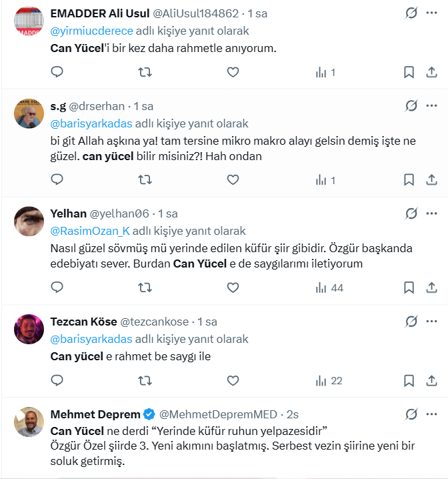Image resolution: width=448 pixels, height=479 pixels.
Task: Share Yelhan's tweet
Action: (431, 288)
